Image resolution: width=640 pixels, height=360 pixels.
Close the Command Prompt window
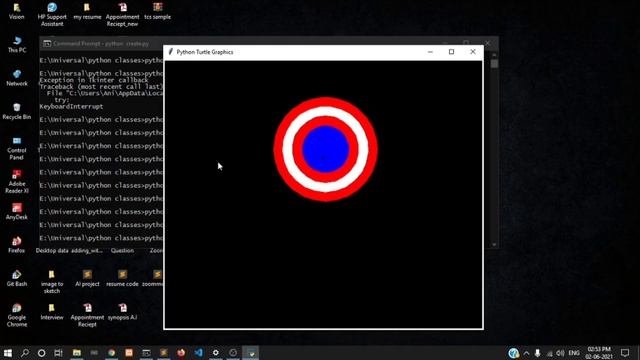487,43
